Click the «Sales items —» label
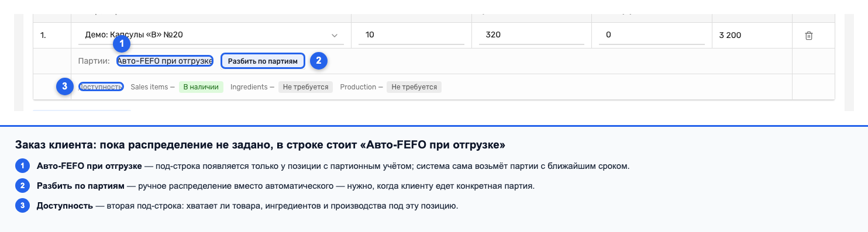 153,87
